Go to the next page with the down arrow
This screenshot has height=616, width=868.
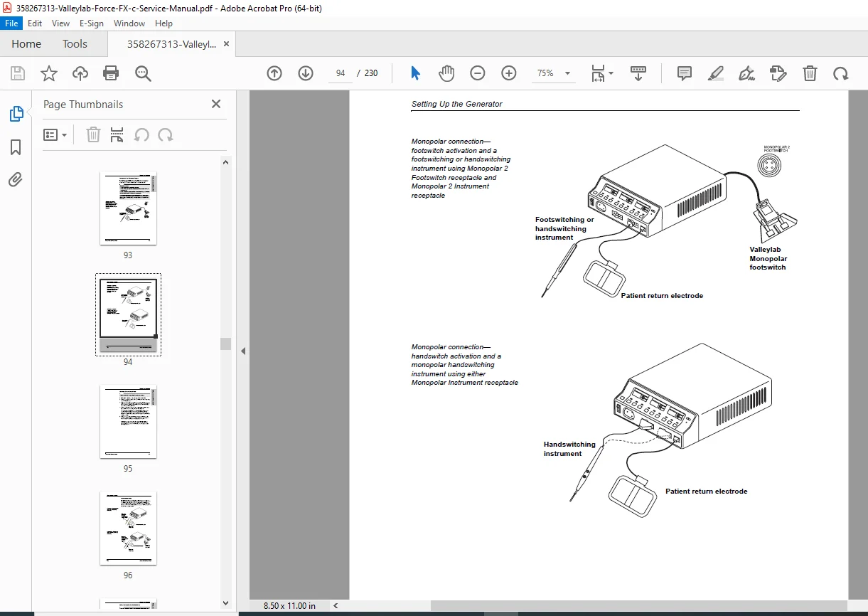pyautogui.click(x=306, y=73)
